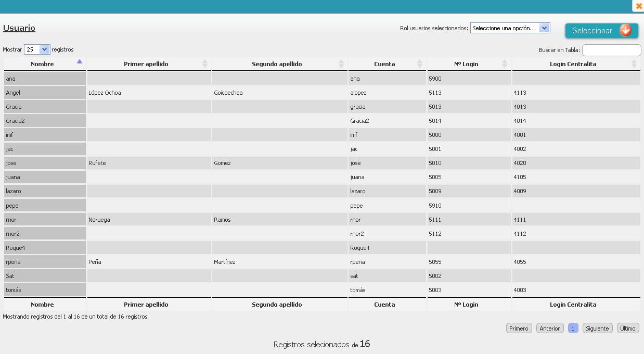644x354 pixels.
Task: Click the Goicoechea cell
Action: [x=279, y=93]
